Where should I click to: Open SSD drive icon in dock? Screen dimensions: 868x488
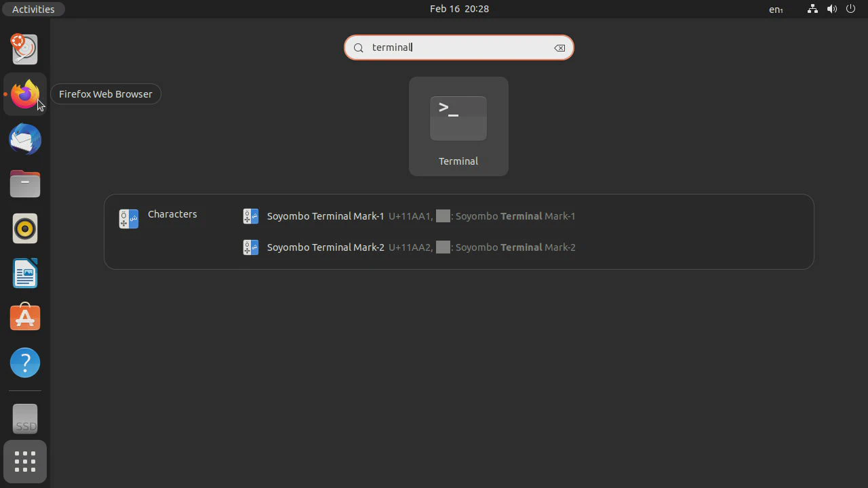[x=25, y=419]
